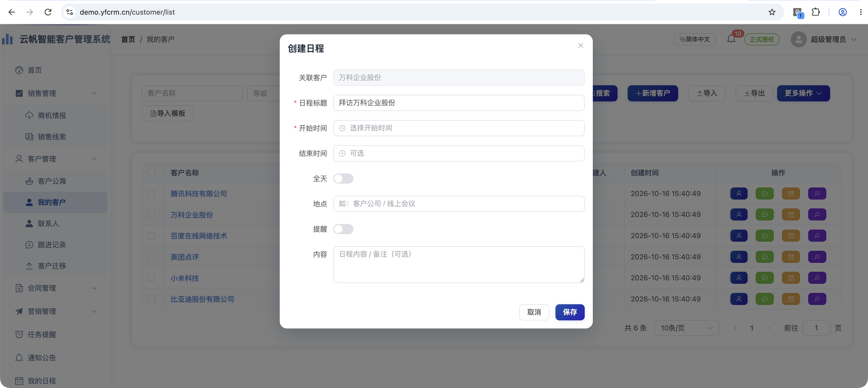The height and width of the screenshot is (388, 868).
Task: Click green follow-up chat icon in first row
Action: tap(764, 193)
